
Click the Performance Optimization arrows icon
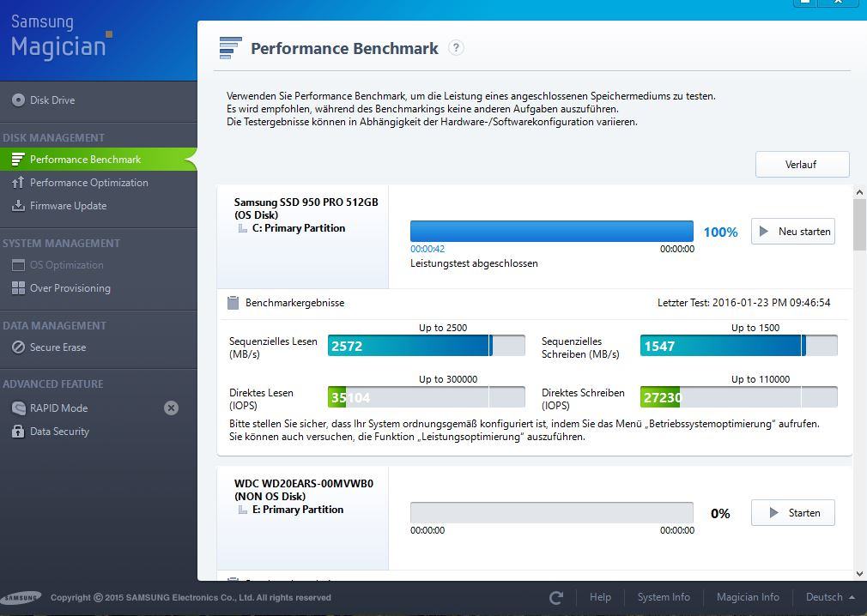pos(18,183)
